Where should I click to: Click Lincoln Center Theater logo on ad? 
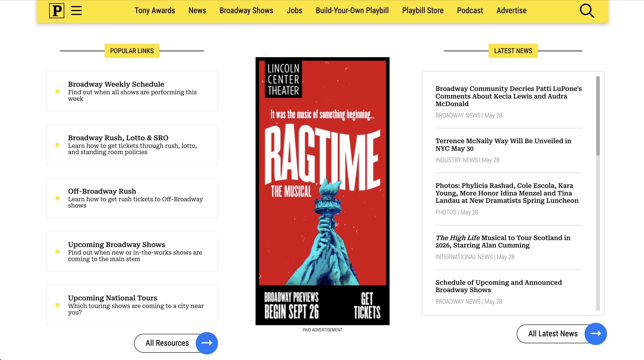283,79
